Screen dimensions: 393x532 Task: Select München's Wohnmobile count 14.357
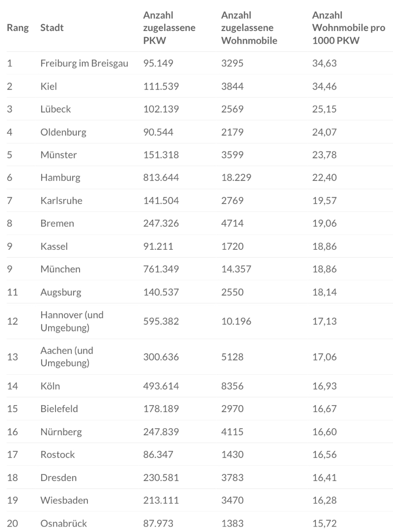[x=236, y=269]
